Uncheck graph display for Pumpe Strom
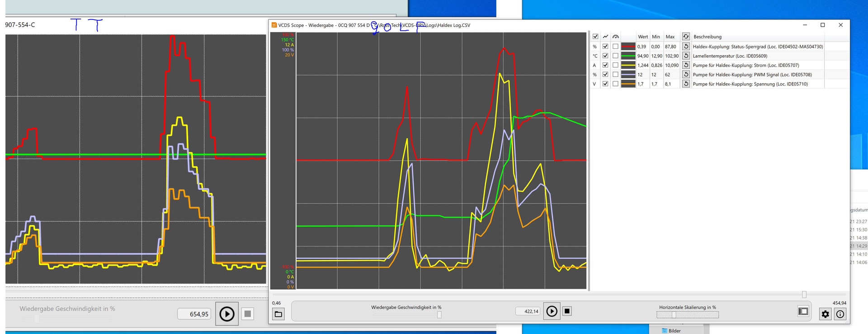 (605, 65)
